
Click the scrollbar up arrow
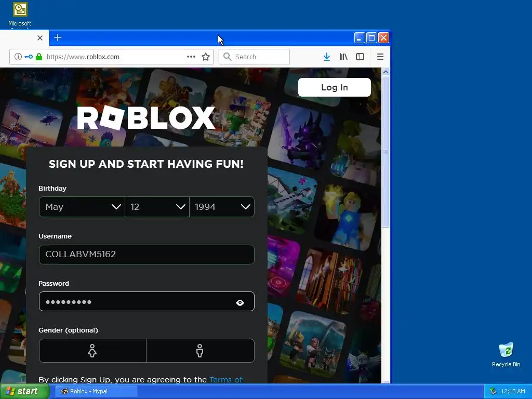pos(385,72)
